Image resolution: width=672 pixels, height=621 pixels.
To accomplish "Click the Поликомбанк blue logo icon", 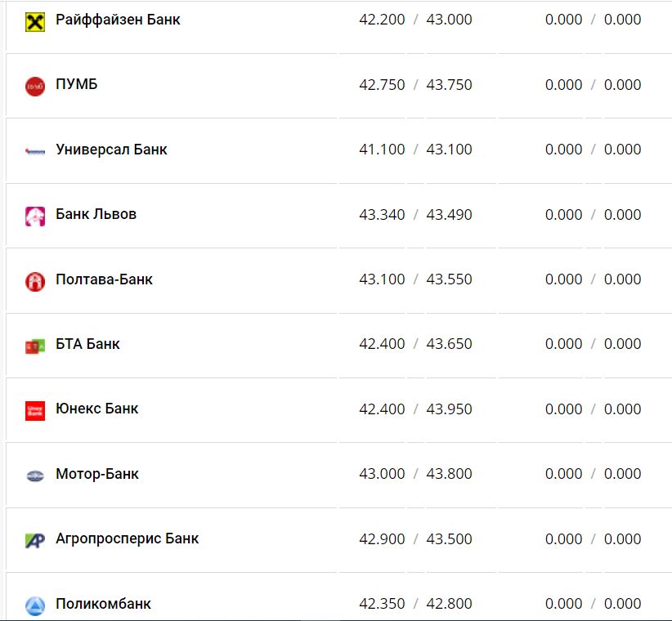I will [35, 605].
